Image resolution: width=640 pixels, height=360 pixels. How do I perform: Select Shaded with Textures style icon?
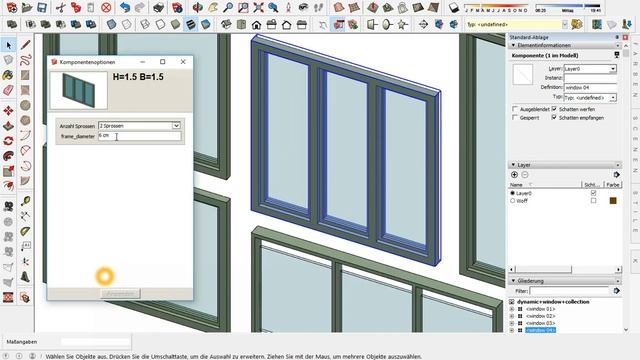[x=191, y=25]
